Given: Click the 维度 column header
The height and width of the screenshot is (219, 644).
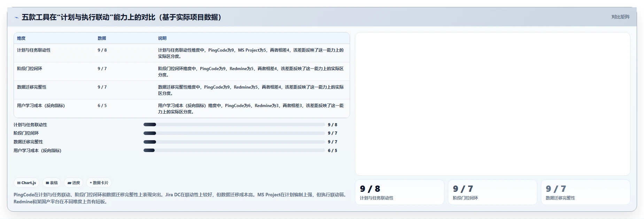Looking at the screenshot, I should [21, 38].
